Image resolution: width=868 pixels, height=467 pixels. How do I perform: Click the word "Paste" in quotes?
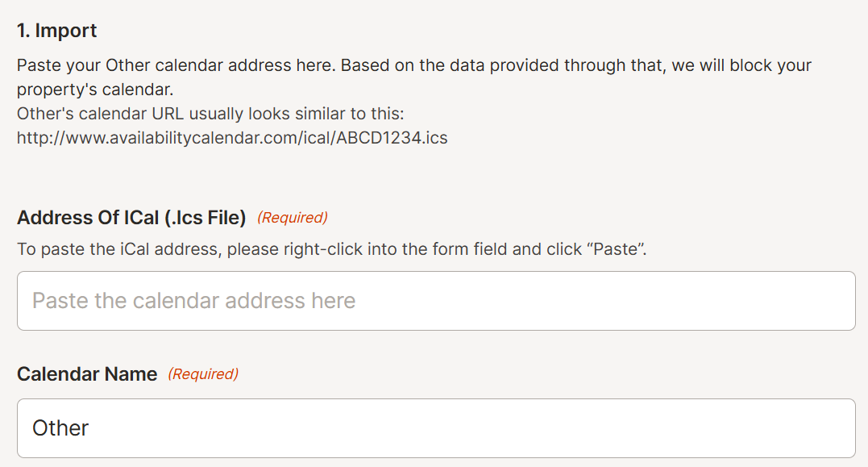617,249
